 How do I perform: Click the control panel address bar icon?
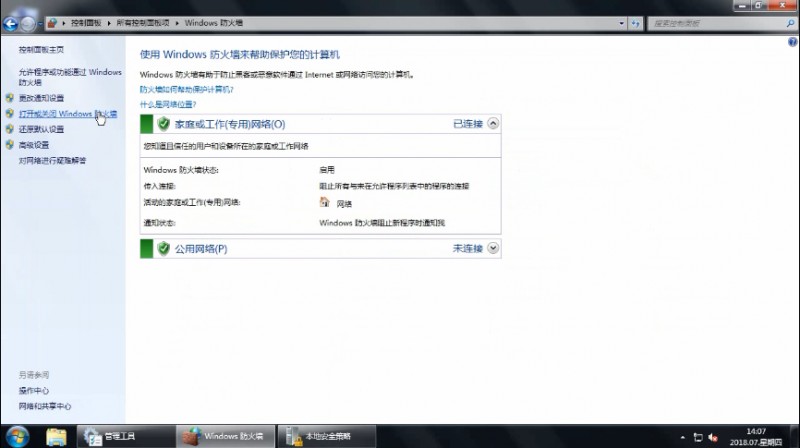(x=52, y=23)
